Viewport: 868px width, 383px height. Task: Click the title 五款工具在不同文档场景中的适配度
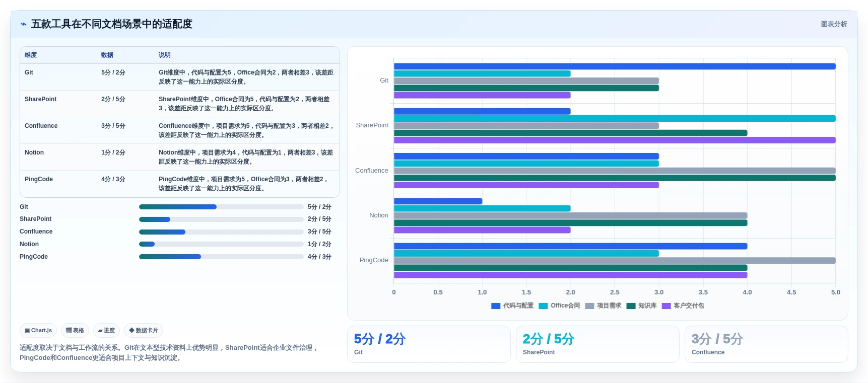pos(112,24)
